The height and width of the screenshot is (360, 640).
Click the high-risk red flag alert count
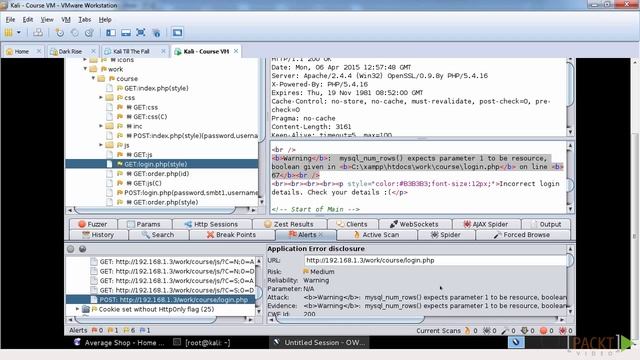click(x=97, y=330)
